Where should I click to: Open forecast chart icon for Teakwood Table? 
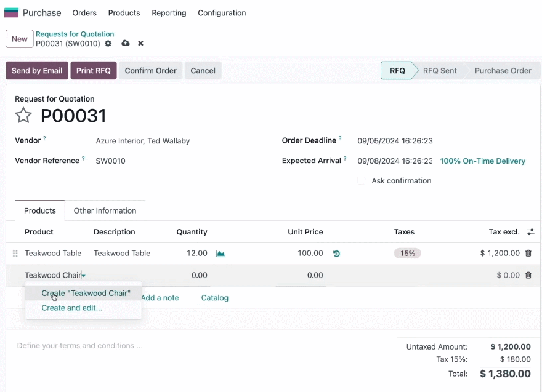[x=220, y=254]
